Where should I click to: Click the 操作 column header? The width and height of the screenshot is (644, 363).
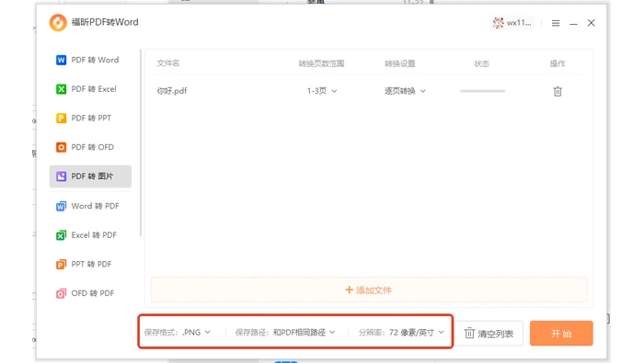point(558,63)
